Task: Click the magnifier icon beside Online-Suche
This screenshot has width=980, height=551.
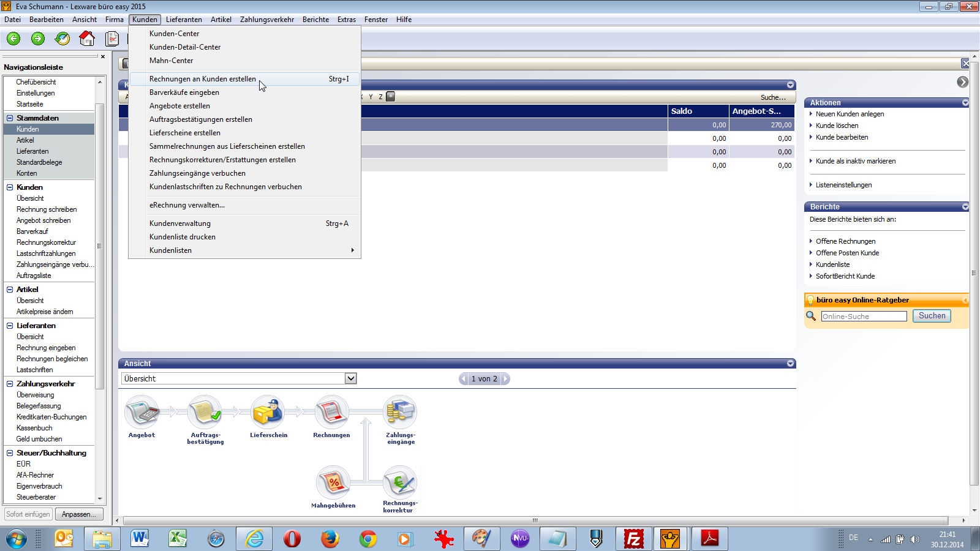Action: (x=811, y=316)
